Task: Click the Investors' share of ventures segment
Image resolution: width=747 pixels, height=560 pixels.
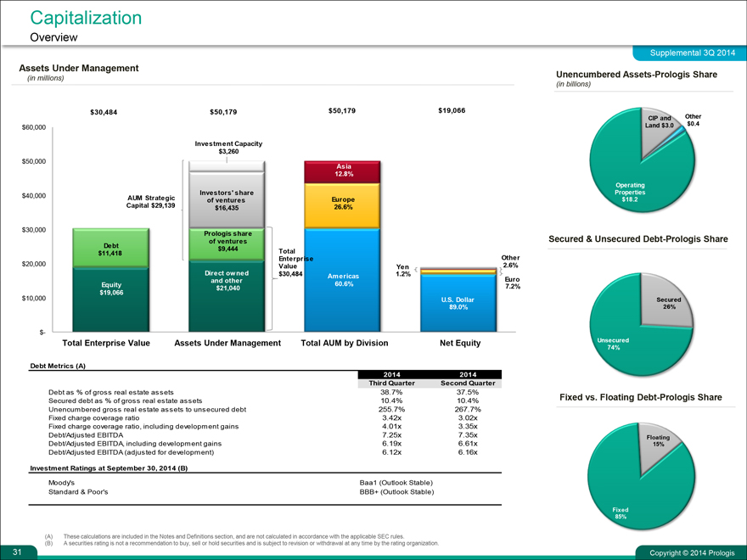Action: point(227,200)
